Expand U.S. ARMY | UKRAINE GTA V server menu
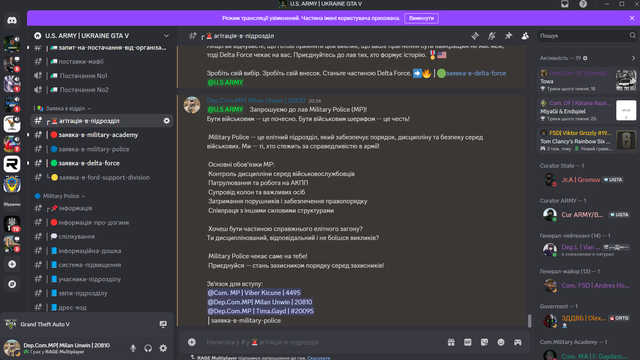 click(x=167, y=36)
